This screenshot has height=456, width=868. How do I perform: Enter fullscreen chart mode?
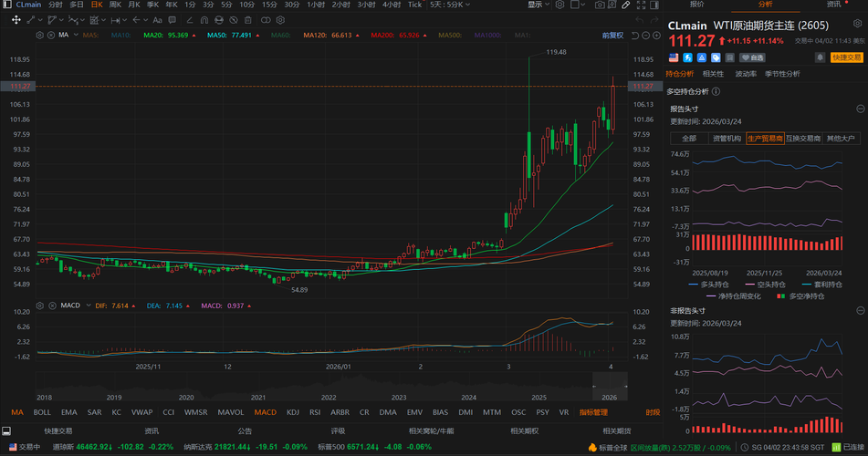[641, 5]
